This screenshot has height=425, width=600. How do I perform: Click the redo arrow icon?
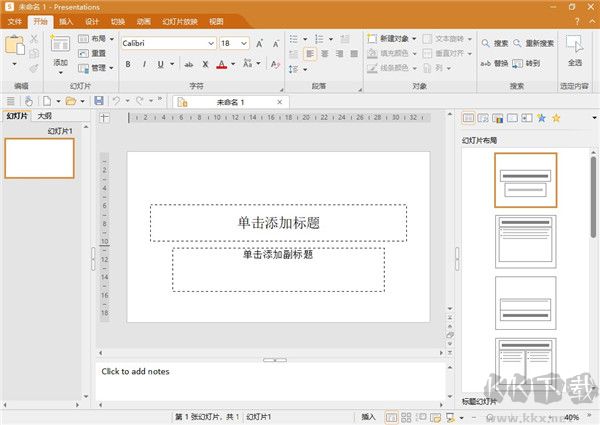[x=140, y=101]
